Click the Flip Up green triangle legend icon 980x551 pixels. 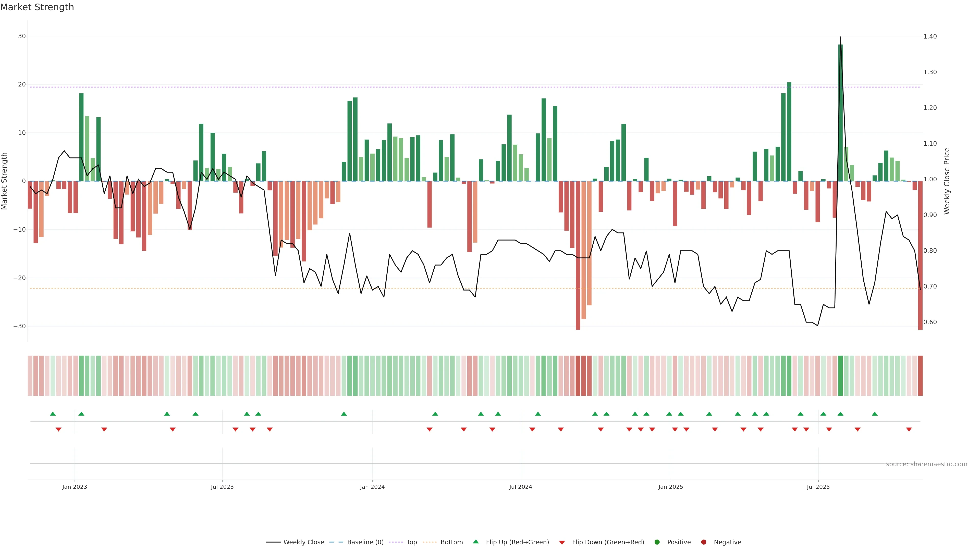[x=475, y=542]
